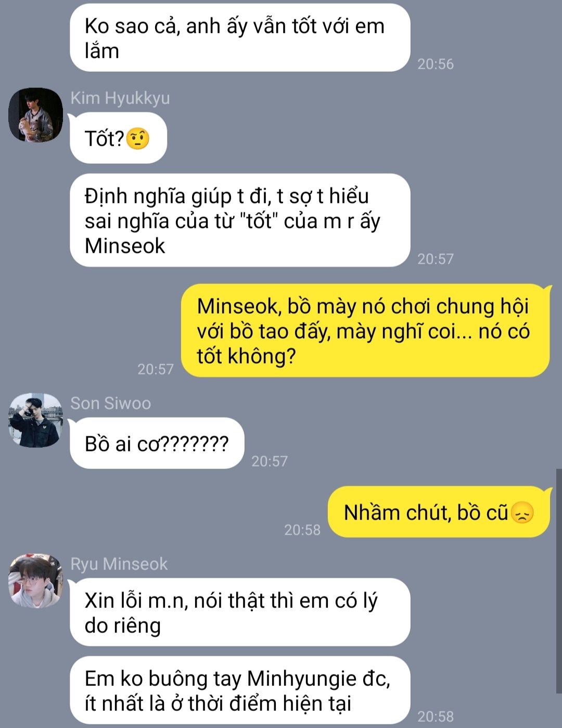Select the yellow "Nhầm chút, bồ cũ" bubble
The image size is (562, 728).
439,512
